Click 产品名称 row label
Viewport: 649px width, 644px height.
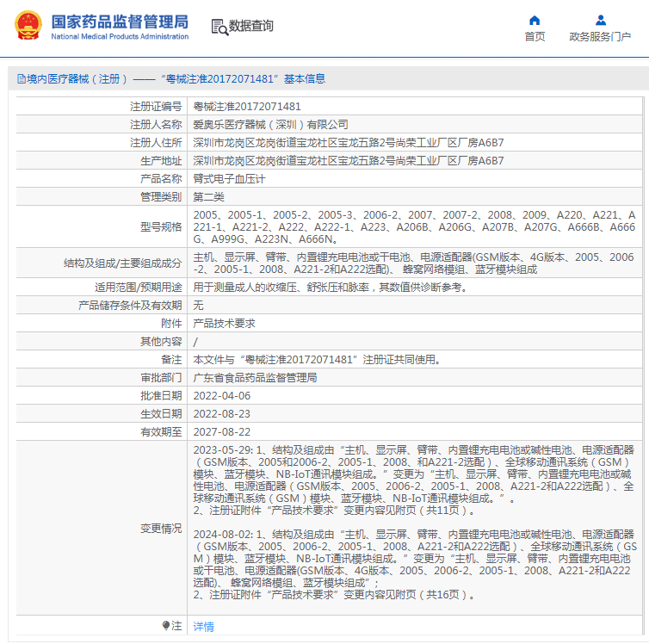(x=161, y=179)
